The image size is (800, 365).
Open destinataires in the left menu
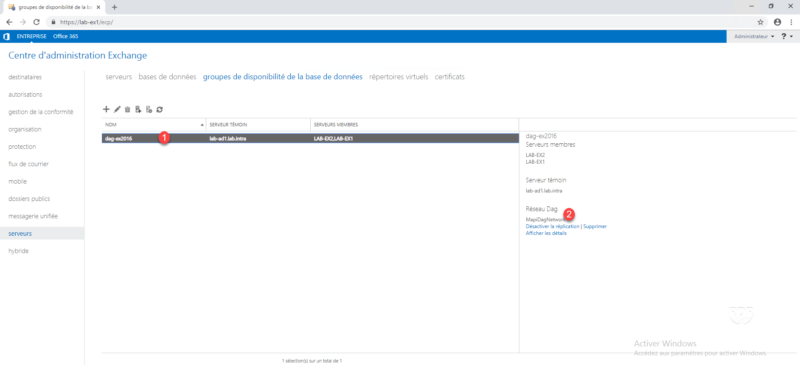[x=25, y=77]
